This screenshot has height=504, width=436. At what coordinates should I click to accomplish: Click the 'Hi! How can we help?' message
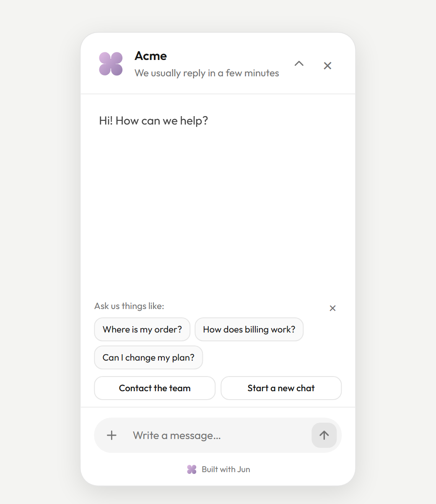pyautogui.click(x=153, y=121)
